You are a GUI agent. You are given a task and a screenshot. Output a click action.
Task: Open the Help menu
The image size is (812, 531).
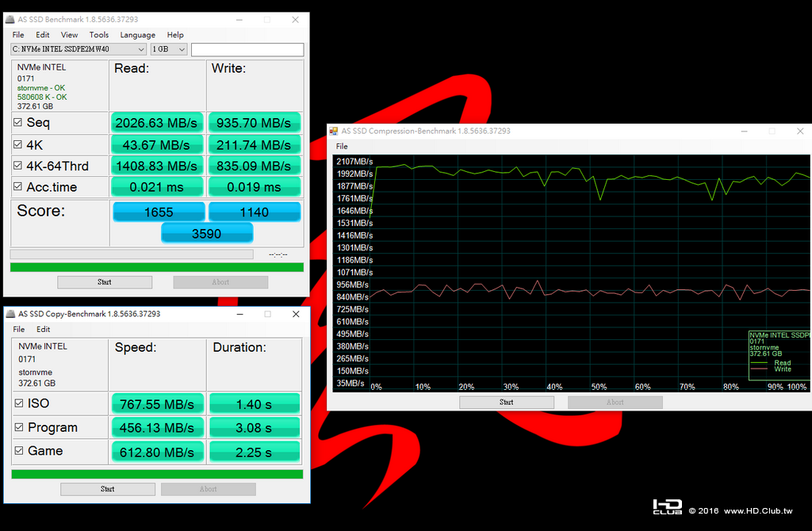coord(175,35)
